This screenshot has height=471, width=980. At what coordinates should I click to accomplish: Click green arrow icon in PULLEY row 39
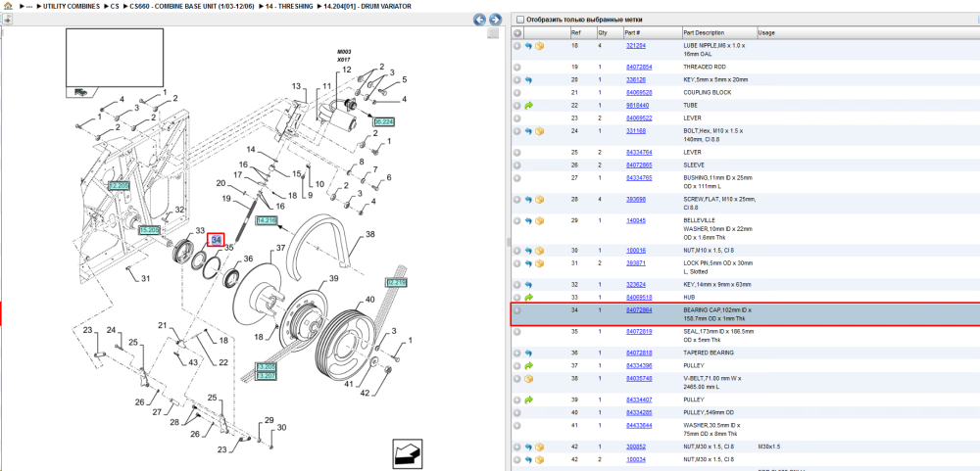click(x=528, y=400)
